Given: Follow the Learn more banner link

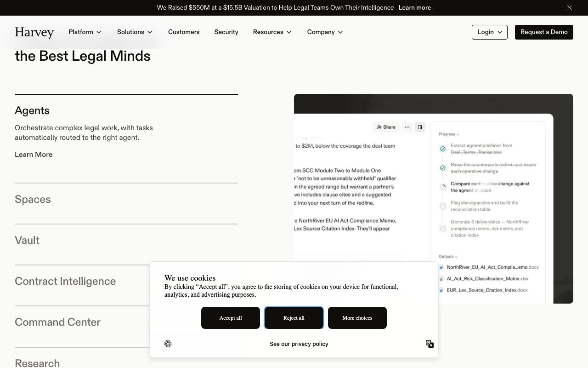Looking at the screenshot, I should (x=415, y=8).
